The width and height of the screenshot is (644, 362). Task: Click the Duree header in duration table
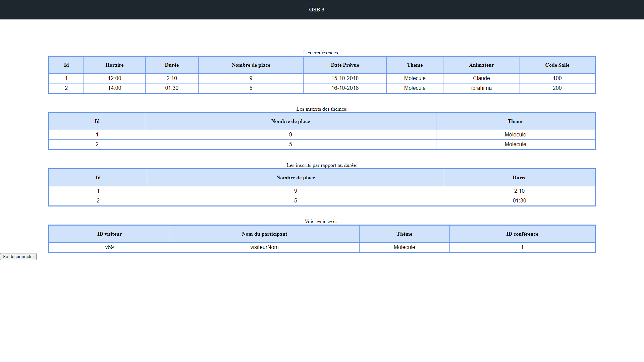click(x=519, y=178)
